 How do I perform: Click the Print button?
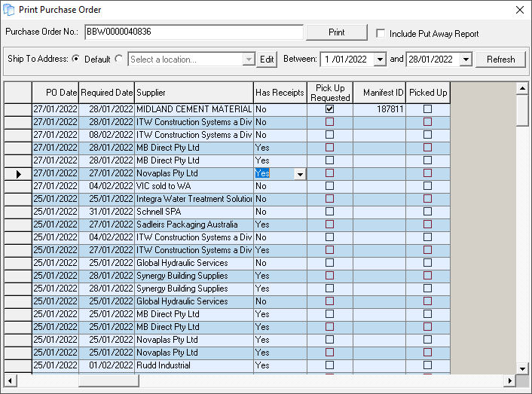337,32
